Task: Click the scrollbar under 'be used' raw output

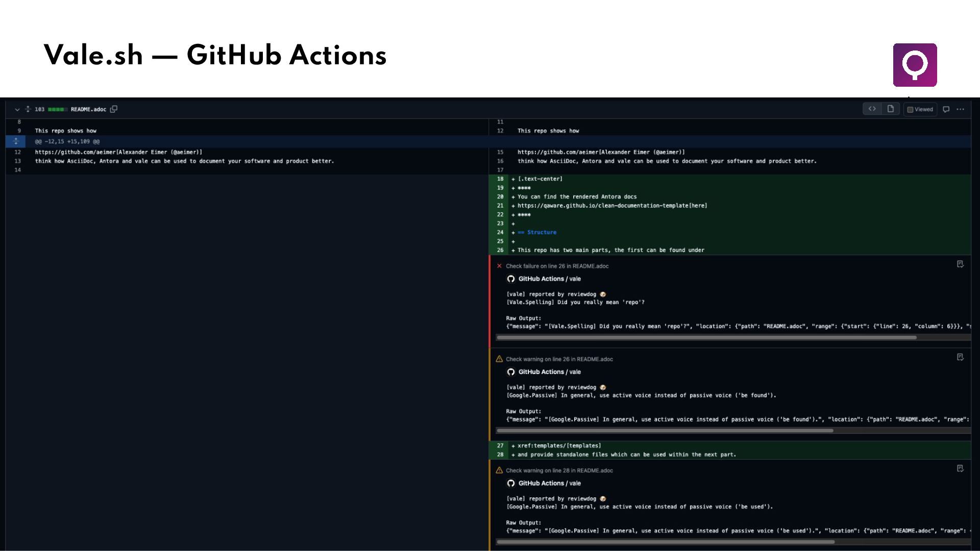Action: point(666,542)
